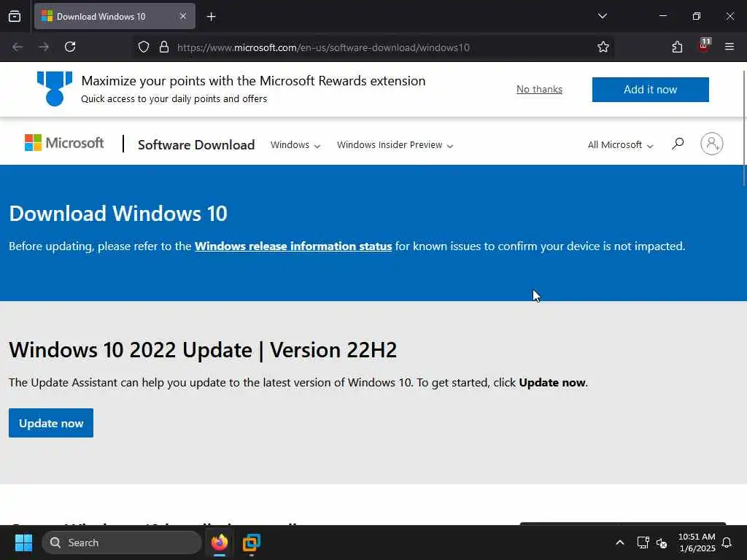The width and height of the screenshot is (747, 560).
Task: Reload the current page
Action: click(70, 47)
